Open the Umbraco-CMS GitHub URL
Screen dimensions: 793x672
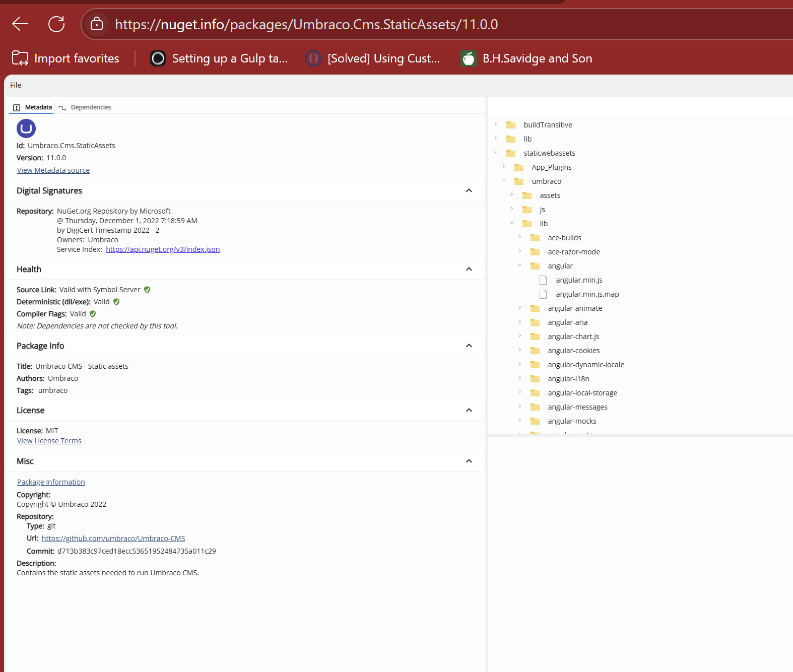click(x=113, y=539)
